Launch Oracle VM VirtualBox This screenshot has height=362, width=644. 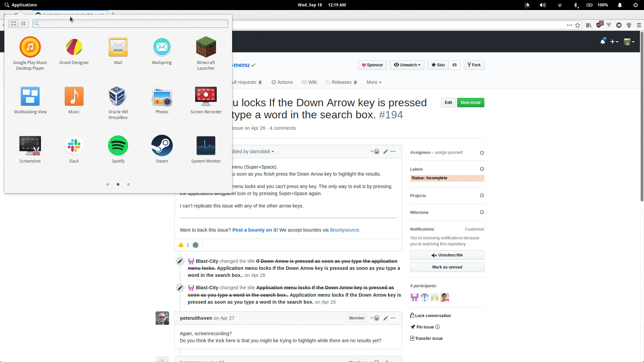coord(118,97)
